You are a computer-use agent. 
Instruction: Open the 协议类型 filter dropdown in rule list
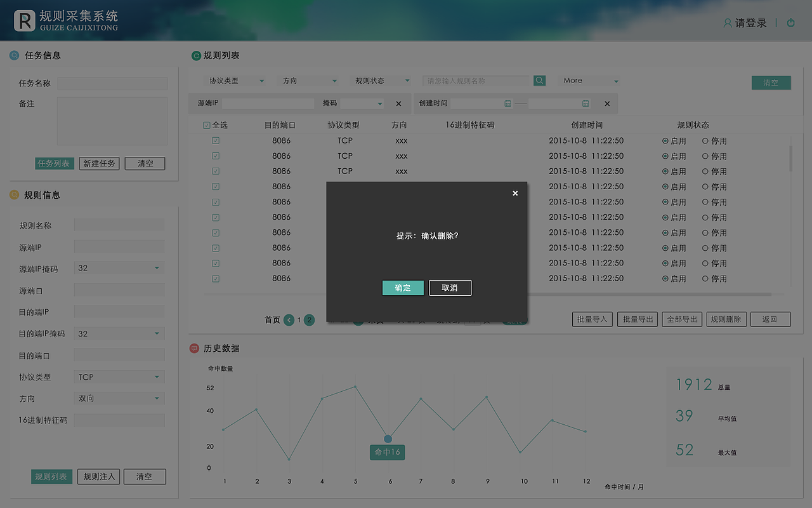pos(236,81)
